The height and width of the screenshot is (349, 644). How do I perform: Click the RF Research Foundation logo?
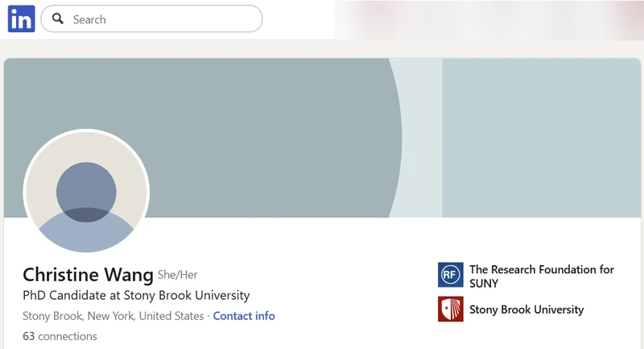tap(450, 275)
